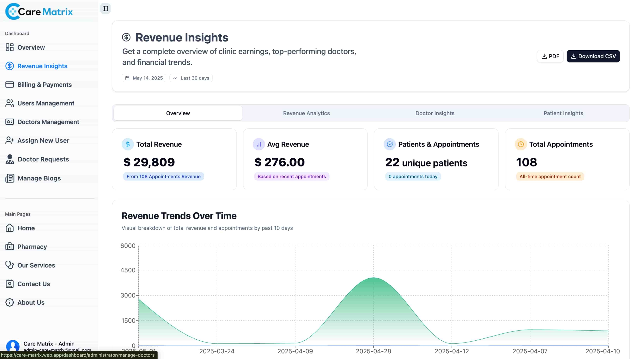Click the 108 total appointments value

point(526,162)
